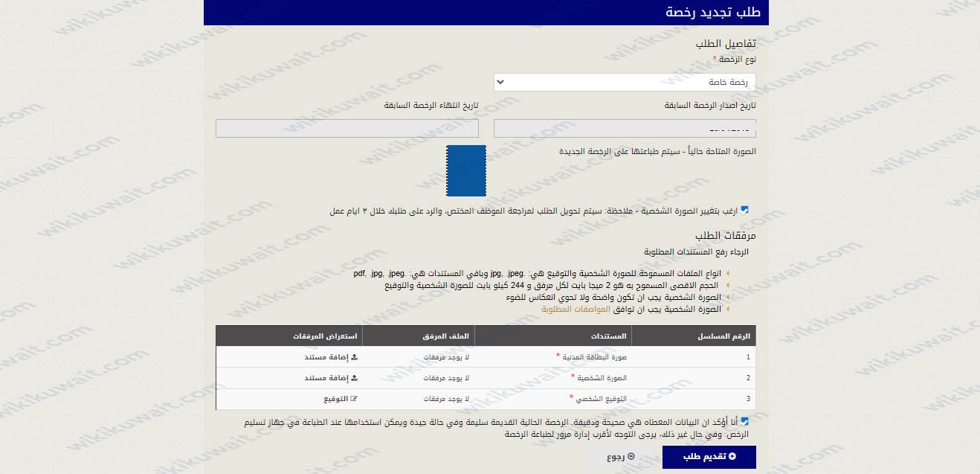Click the previous license issue date field
Screen dimensions: 980x474
coord(624,127)
